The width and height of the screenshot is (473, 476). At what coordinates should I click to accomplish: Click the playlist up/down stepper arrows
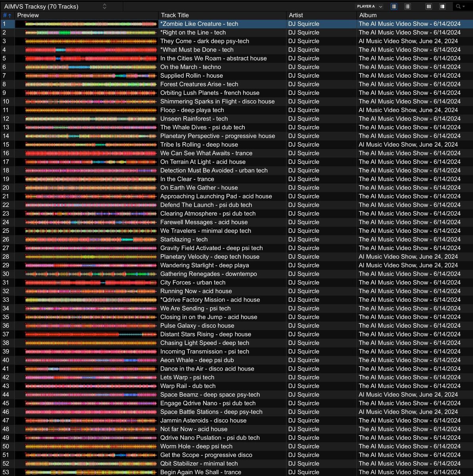pyautogui.click(x=104, y=6)
